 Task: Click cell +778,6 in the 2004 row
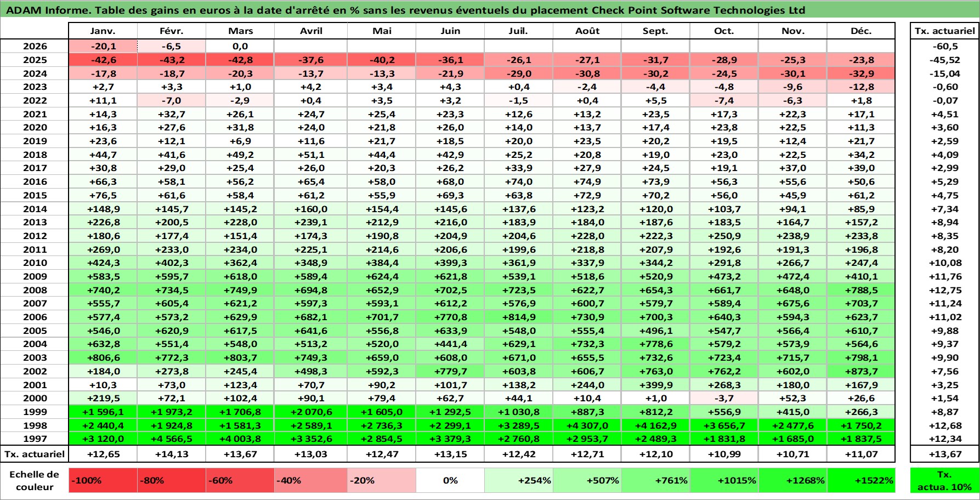(x=655, y=344)
